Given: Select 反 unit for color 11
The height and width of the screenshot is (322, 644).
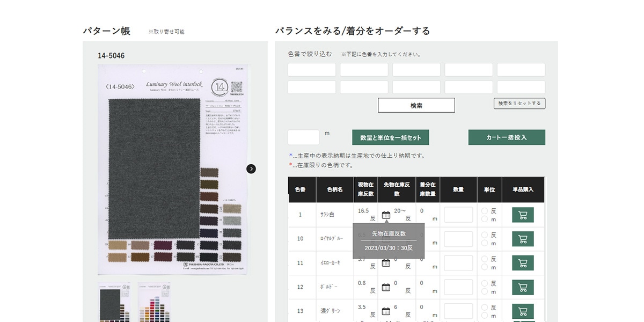Looking at the screenshot, I should click(x=485, y=259).
